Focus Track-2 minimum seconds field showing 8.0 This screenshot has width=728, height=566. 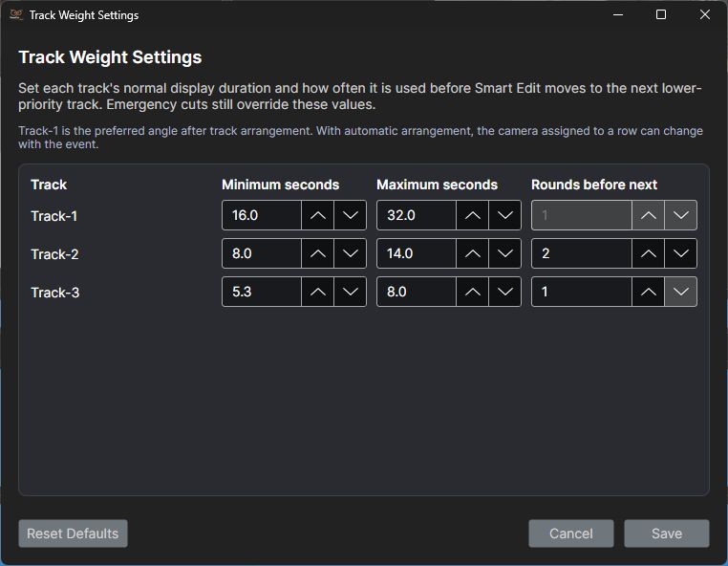[x=262, y=253]
